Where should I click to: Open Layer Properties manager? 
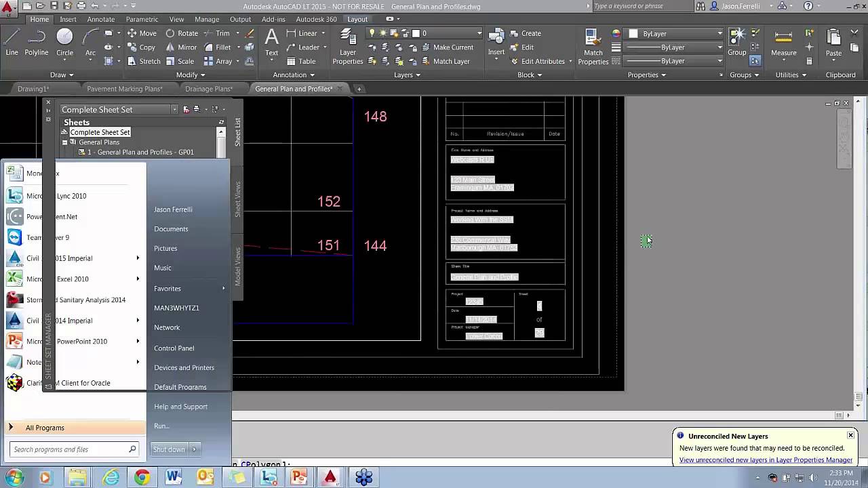point(348,46)
